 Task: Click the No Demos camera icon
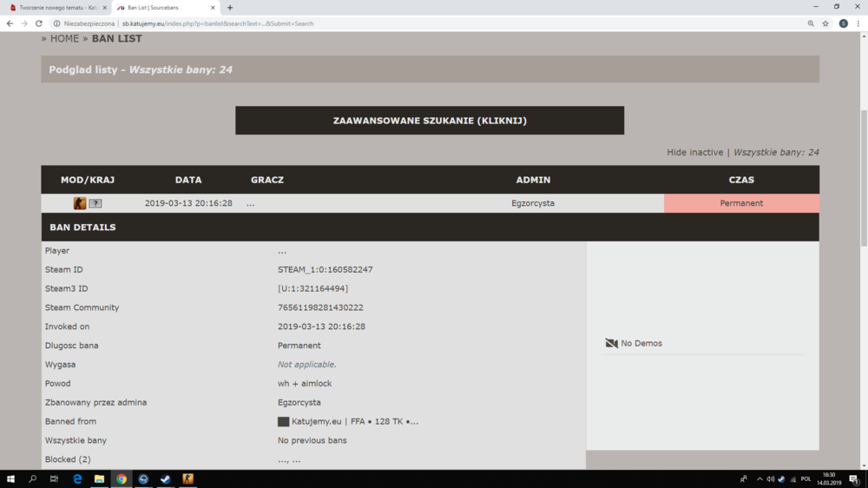pos(611,344)
